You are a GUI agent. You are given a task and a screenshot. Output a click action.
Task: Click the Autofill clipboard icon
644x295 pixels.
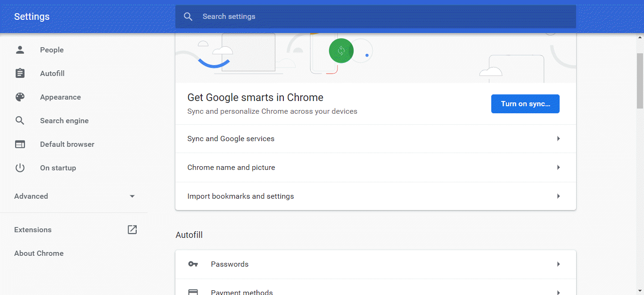coord(20,73)
